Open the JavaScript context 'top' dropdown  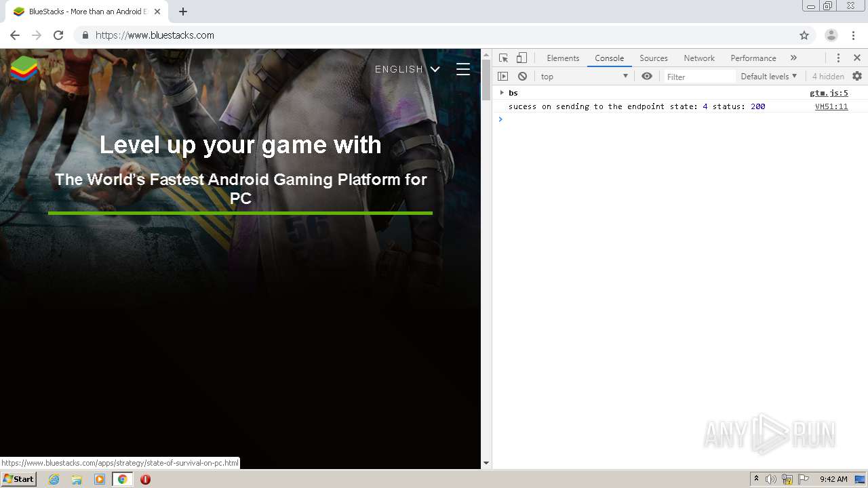585,77
